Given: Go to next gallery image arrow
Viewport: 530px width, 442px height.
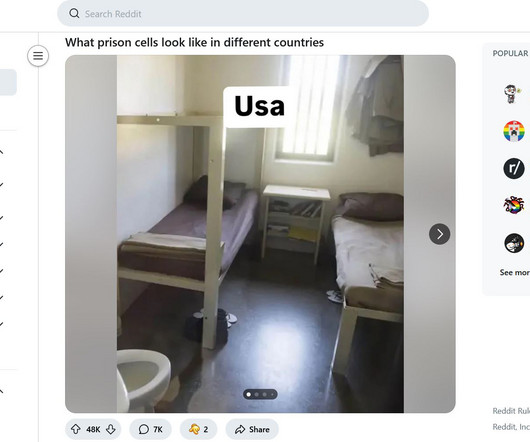Looking at the screenshot, I should coord(439,234).
